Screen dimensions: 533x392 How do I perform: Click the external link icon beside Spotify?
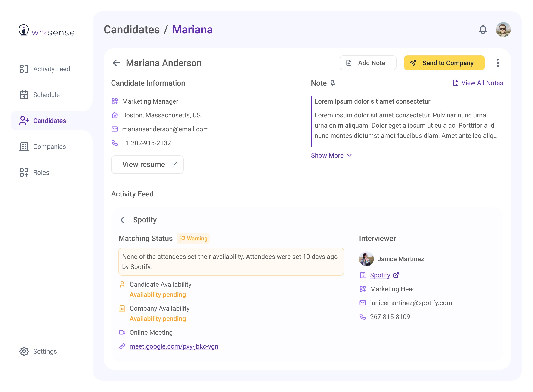396,275
